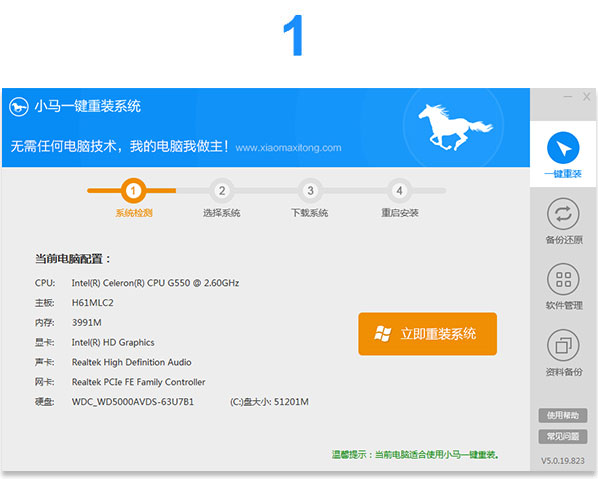Viewport: 598px width, 479px height.
Task: Open the 软件管理 software management icon
Action: point(563,280)
